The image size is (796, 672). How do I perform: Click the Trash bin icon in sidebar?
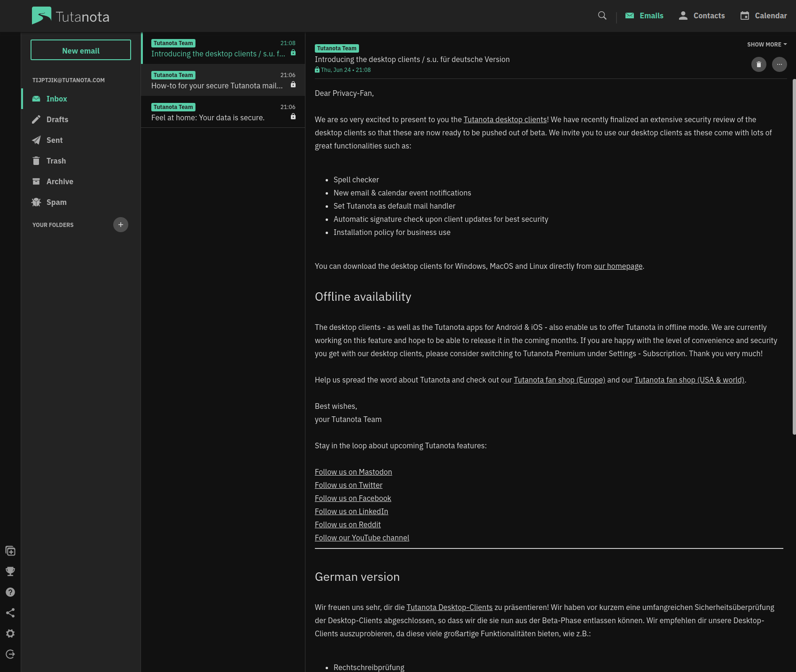[x=36, y=161]
